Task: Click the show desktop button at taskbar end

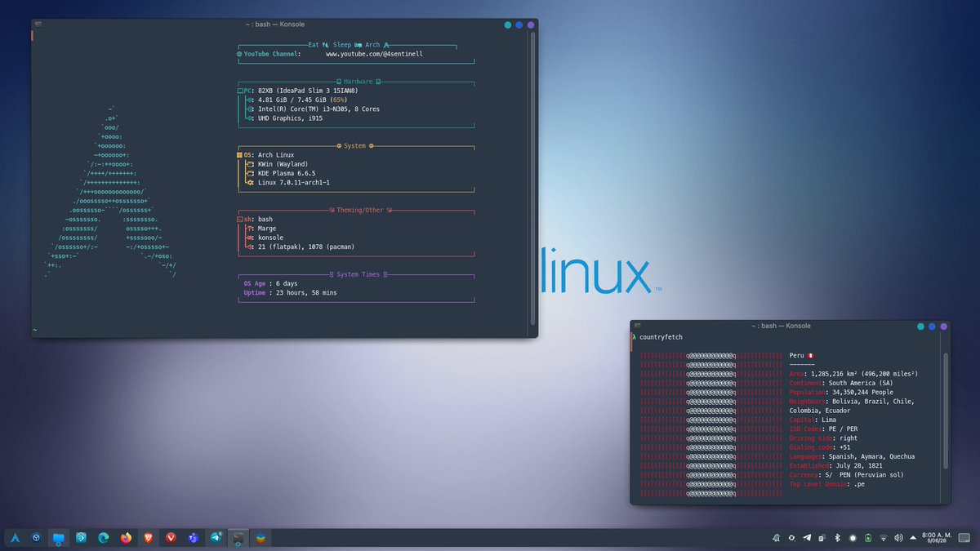Action: (x=964, y=538)
